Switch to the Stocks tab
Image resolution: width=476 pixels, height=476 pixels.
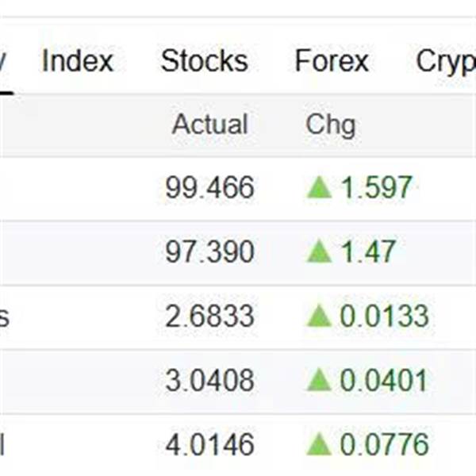pos(205,61)
